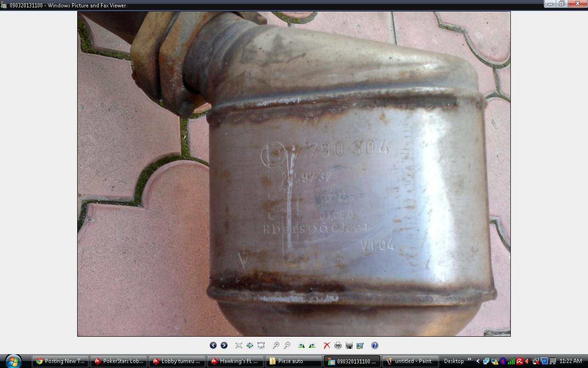Screen dimensions: 588x368
Task: Open the volume speaker icon
Action: [527, 361]
